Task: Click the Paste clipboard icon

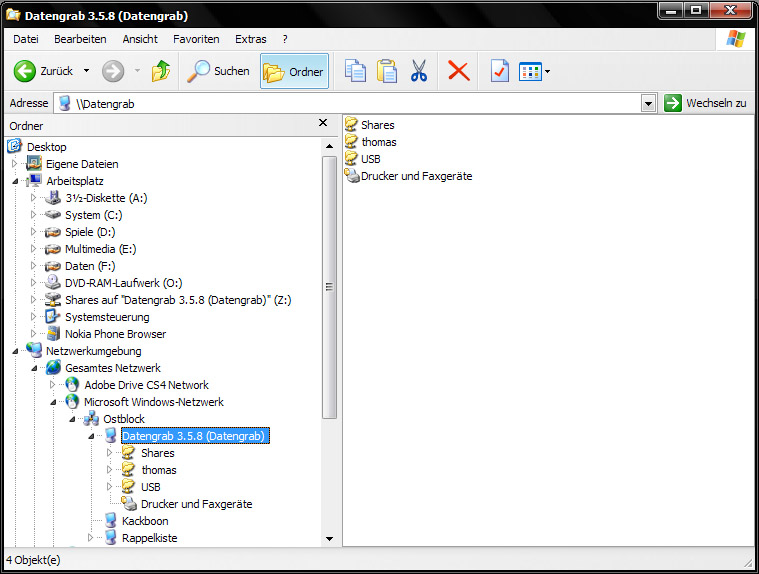Action: click(387, 71)
